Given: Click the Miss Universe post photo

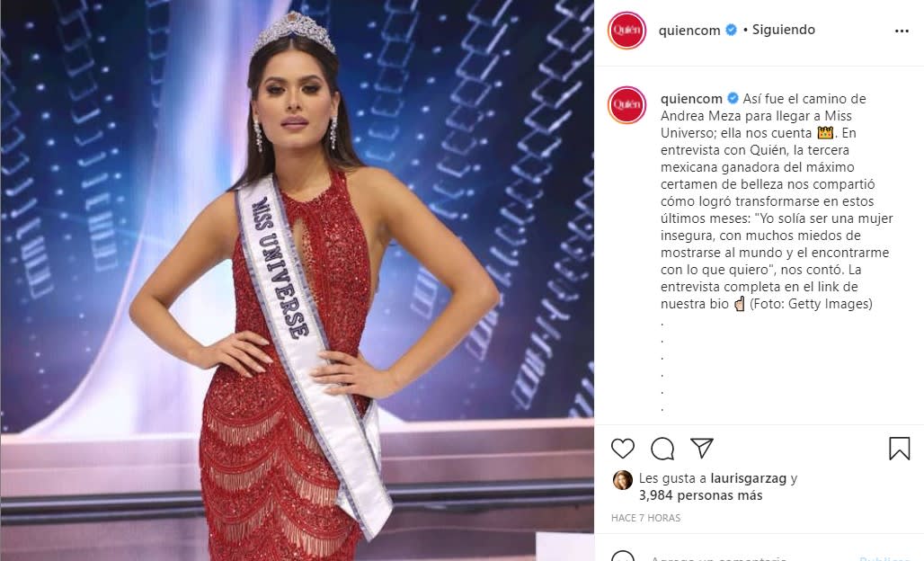Looking at the screenshot, I should [297, 280].
